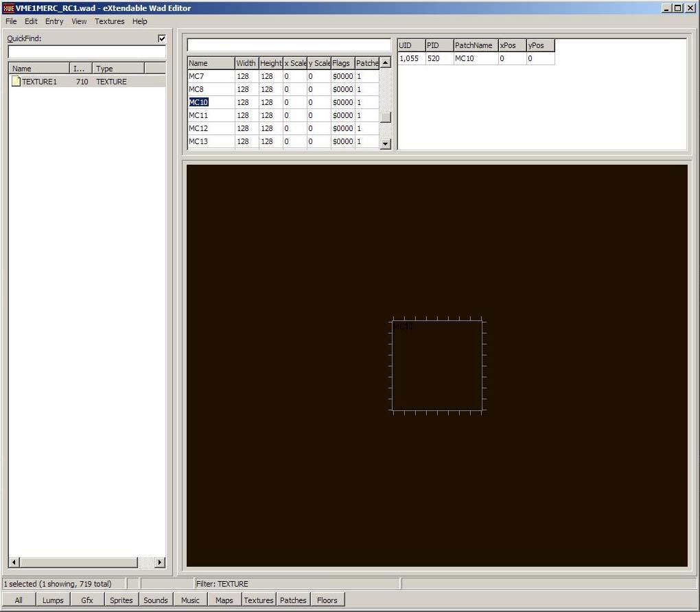The width and height of the screenshot is (700, 612).
Task: Toggle the QuickFind checkbox
Action: click(162, 38)
